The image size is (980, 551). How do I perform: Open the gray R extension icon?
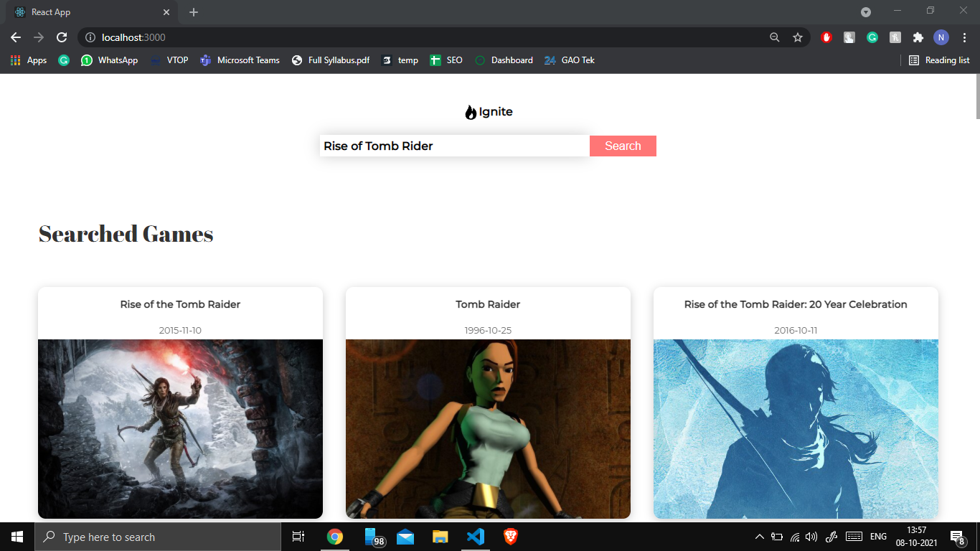[895, 37]
